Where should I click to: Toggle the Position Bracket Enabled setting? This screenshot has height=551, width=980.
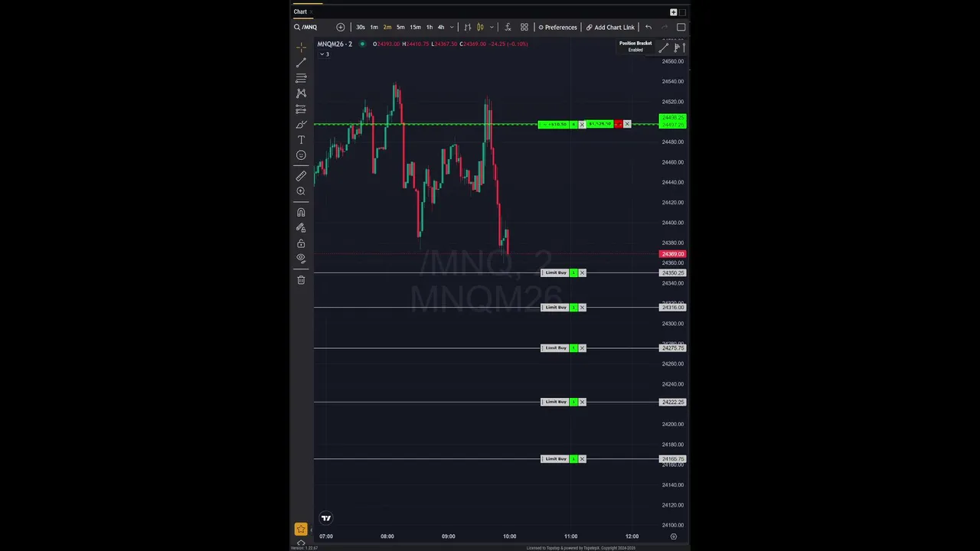click(635, 46)
